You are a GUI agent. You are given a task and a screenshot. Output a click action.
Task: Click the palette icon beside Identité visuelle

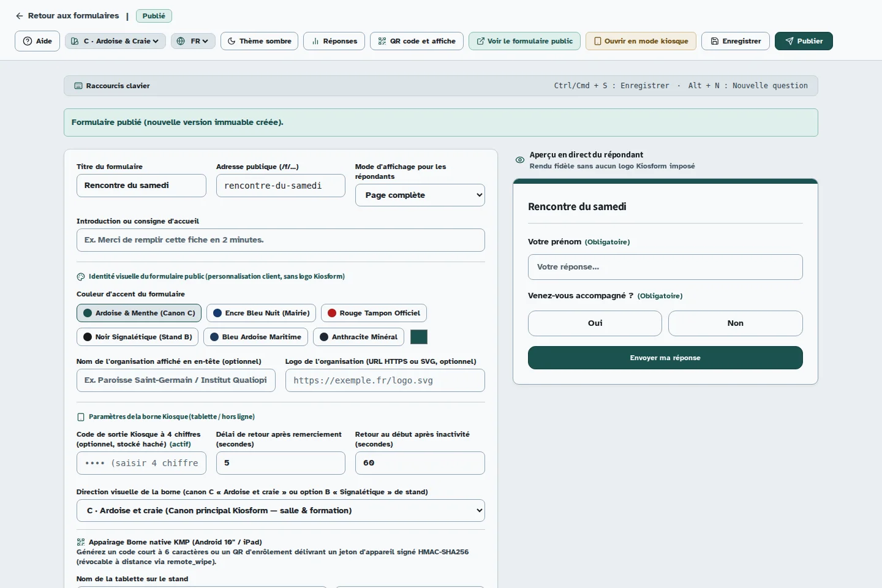81,277
